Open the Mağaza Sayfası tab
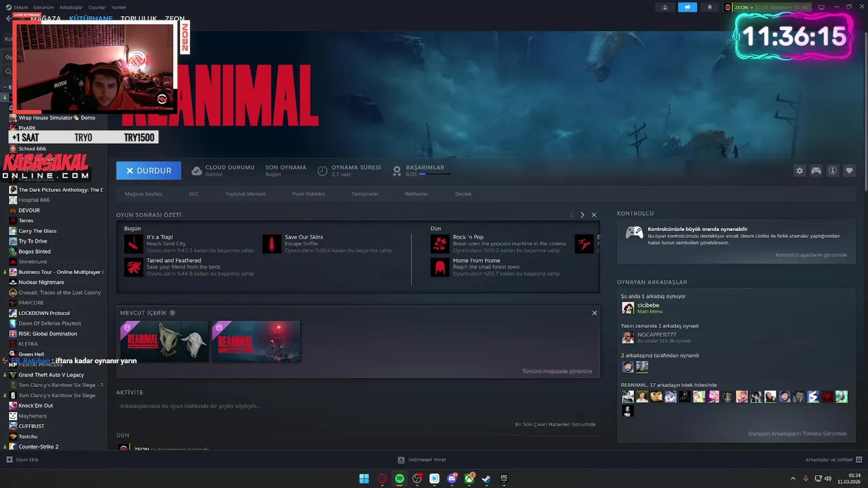The height and width of the screenshot is (488, 868). point(144,194)
